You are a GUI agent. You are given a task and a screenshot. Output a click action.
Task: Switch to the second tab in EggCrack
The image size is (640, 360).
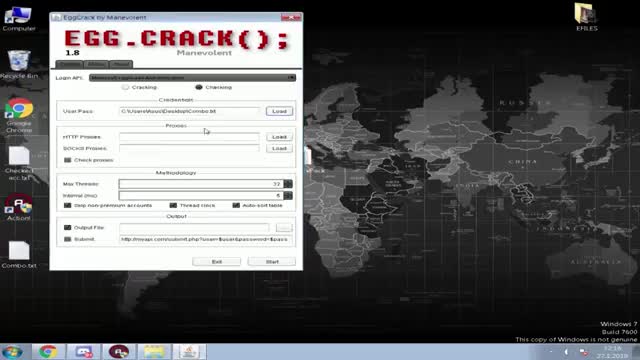[x=96, y=64]
